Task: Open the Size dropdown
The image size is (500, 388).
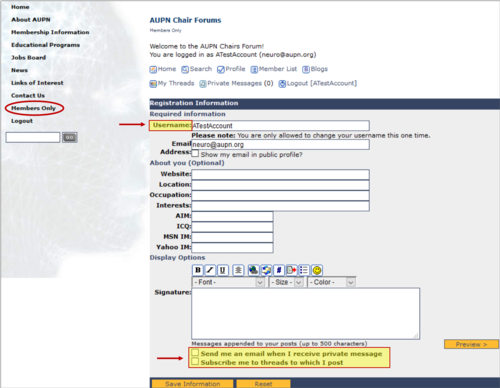Action: 286,282
